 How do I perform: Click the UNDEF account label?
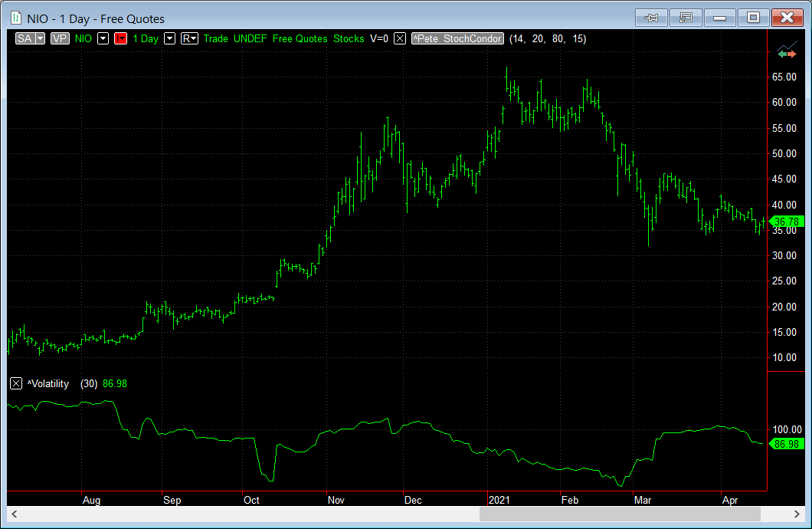[x=250, y=38]
